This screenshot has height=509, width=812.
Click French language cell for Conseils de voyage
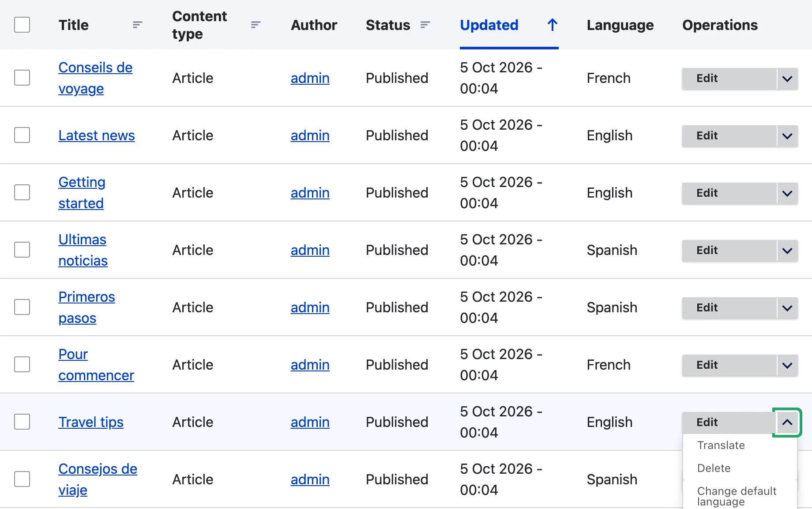[609, 78]
